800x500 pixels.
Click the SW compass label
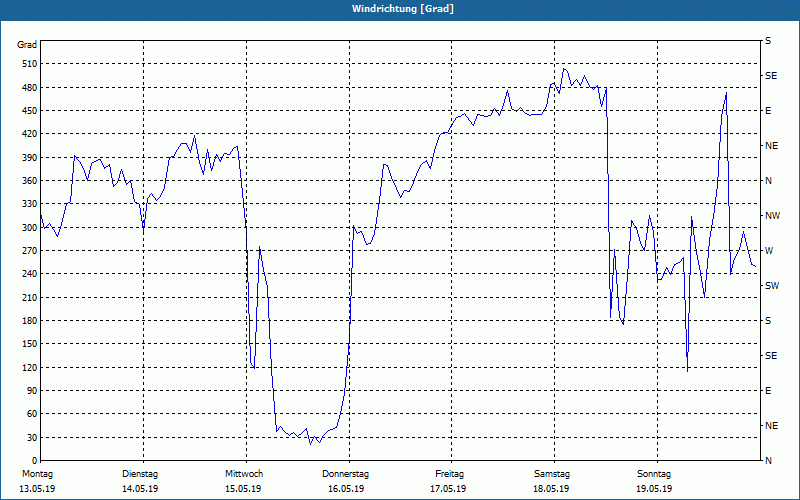(772, 286)
